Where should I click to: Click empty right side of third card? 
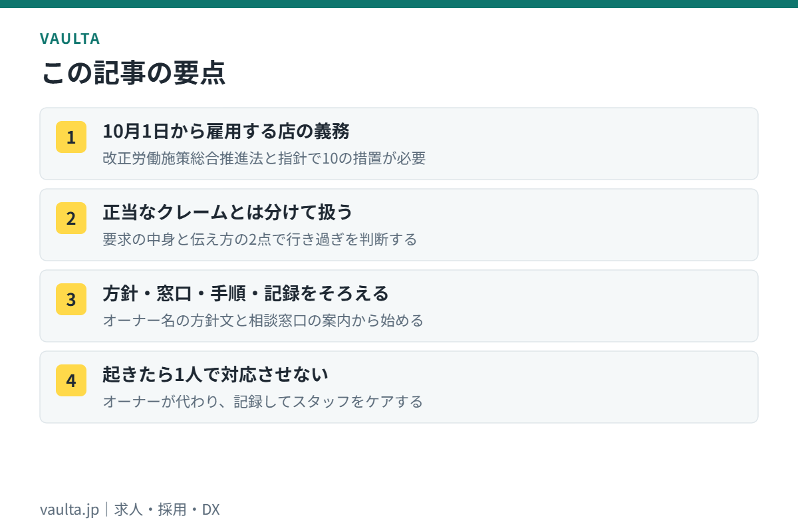598,306
